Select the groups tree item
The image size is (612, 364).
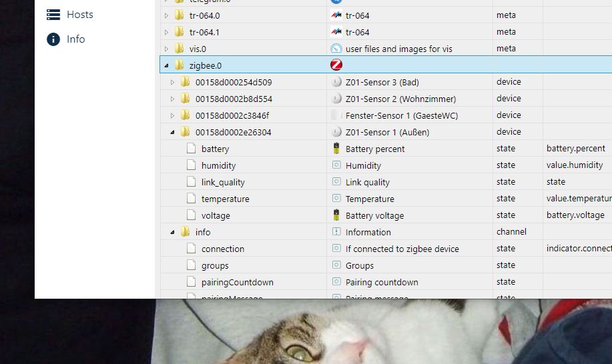coord(215,266)
